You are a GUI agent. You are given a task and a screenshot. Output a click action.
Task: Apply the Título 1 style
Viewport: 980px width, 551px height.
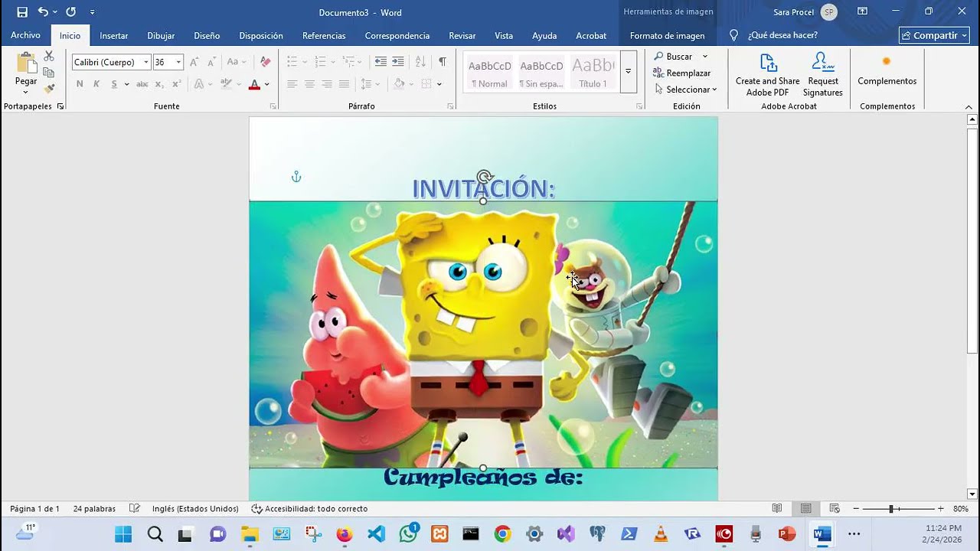593,72
